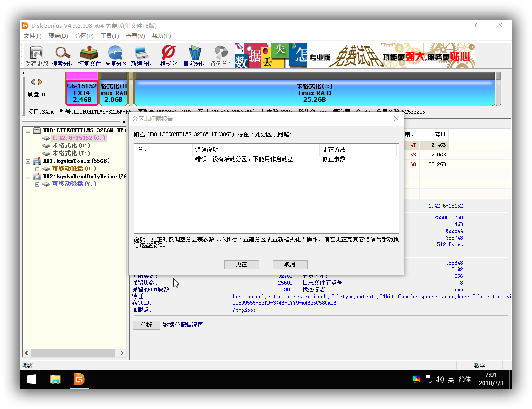Go to previous disk with left arrow

click(33, 82)
